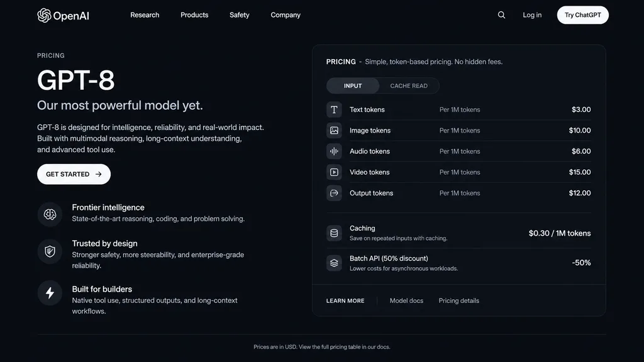This screenshot has width=644, height=362.
Task: Click the $6.00 Audio tokens price
Action: [x=581, y=151]
